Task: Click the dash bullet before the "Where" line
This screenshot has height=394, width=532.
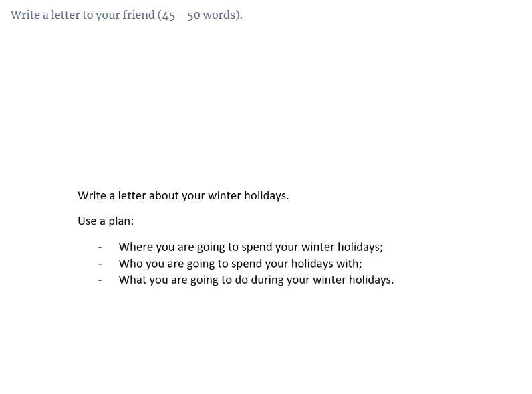Action: (100, 248)
